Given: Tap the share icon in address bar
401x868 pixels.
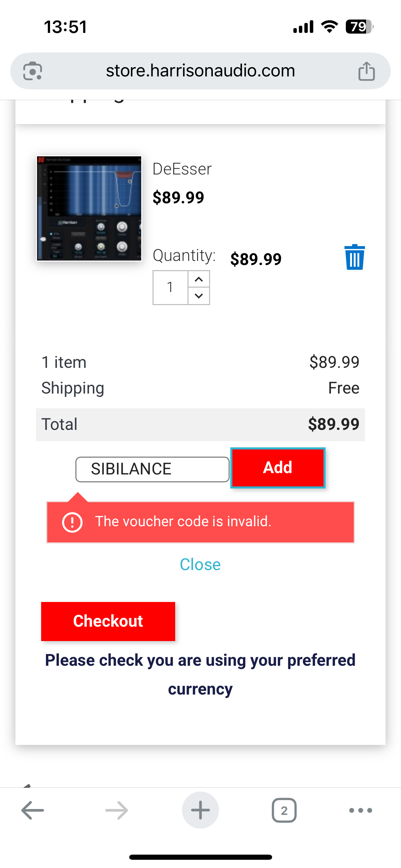Looking at the screenshot, I should tap(366, 71).
